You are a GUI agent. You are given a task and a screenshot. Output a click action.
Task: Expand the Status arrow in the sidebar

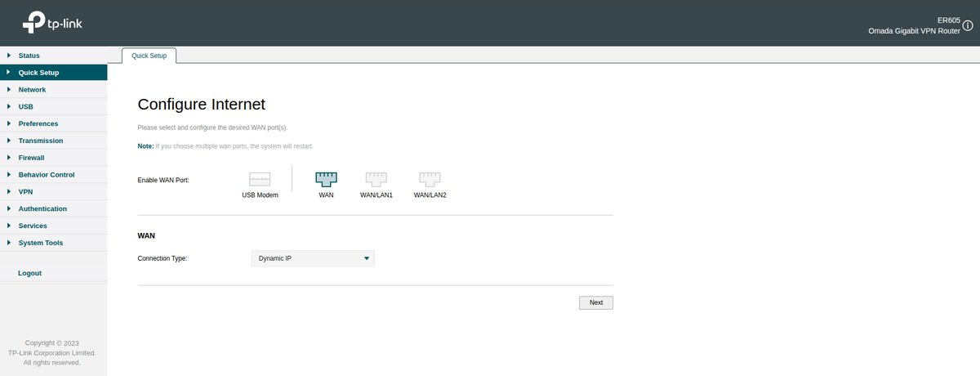[8, 56]
